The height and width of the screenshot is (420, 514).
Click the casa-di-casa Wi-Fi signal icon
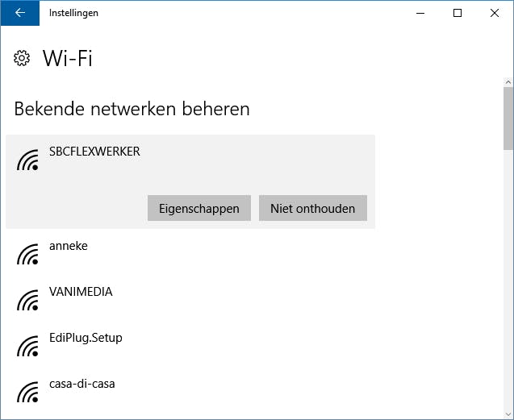(x=28, y=393)
